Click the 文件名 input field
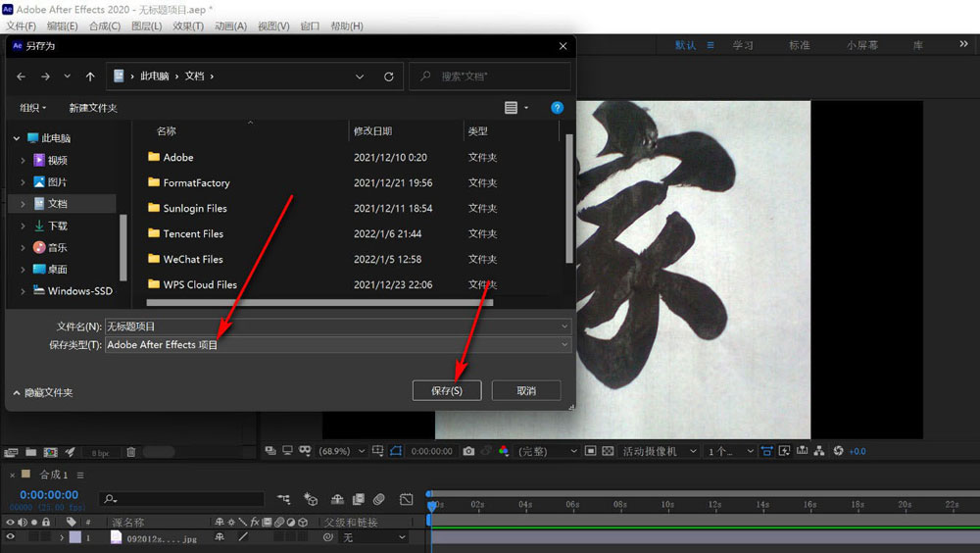 click(x=333, y=327)
